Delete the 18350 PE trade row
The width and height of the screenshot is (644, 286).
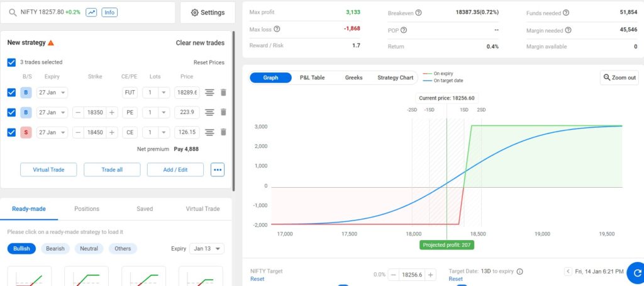click(x=223, y=112)
